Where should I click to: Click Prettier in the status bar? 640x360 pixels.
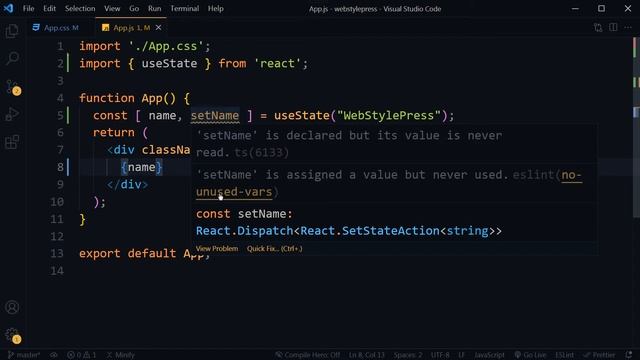599,355
